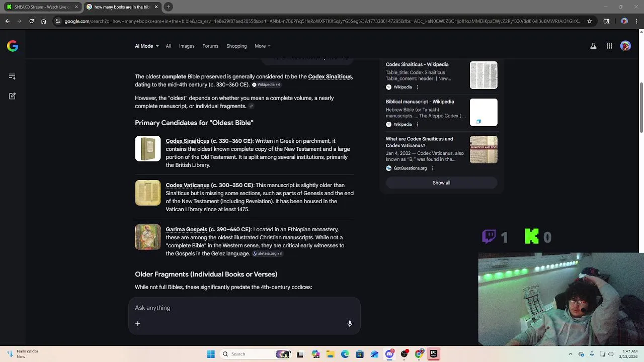Viewport: 644px width, 362px height.
Task: Click the browser address bar URL
Action: pos(322,21)
